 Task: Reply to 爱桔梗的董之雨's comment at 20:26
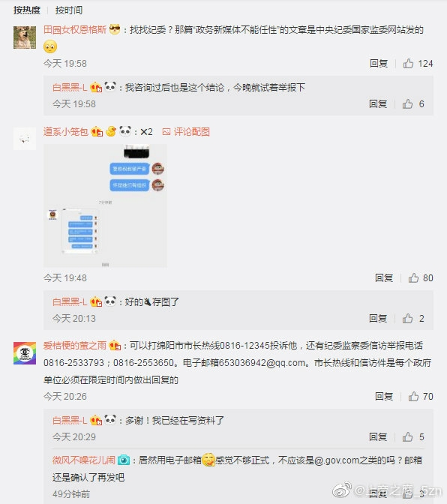(x=384, y=396)
